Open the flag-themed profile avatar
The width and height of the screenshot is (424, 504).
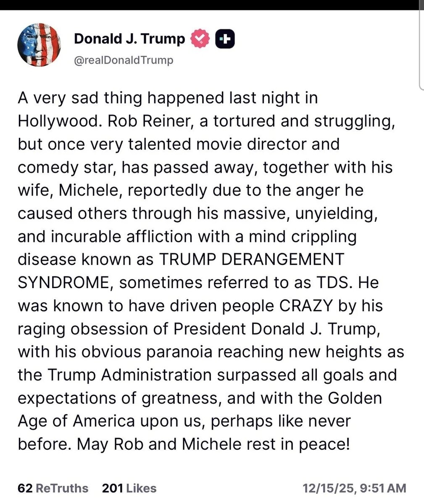click(39, 45)
